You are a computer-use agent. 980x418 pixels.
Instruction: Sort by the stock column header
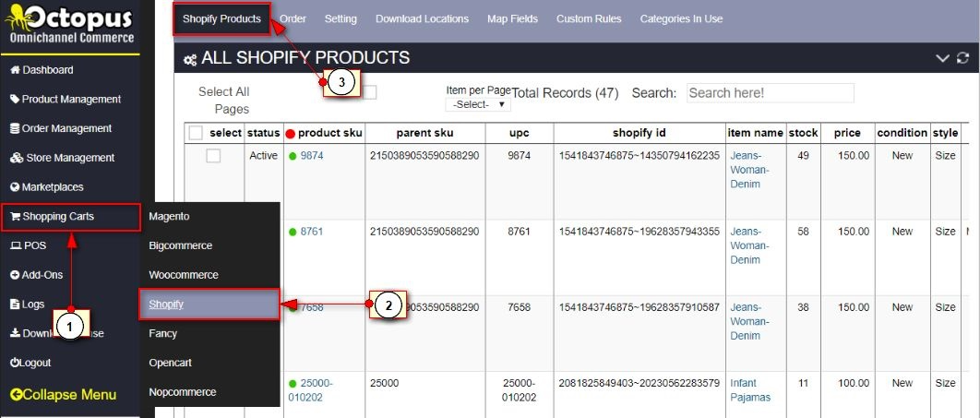[x=803, y=133]
